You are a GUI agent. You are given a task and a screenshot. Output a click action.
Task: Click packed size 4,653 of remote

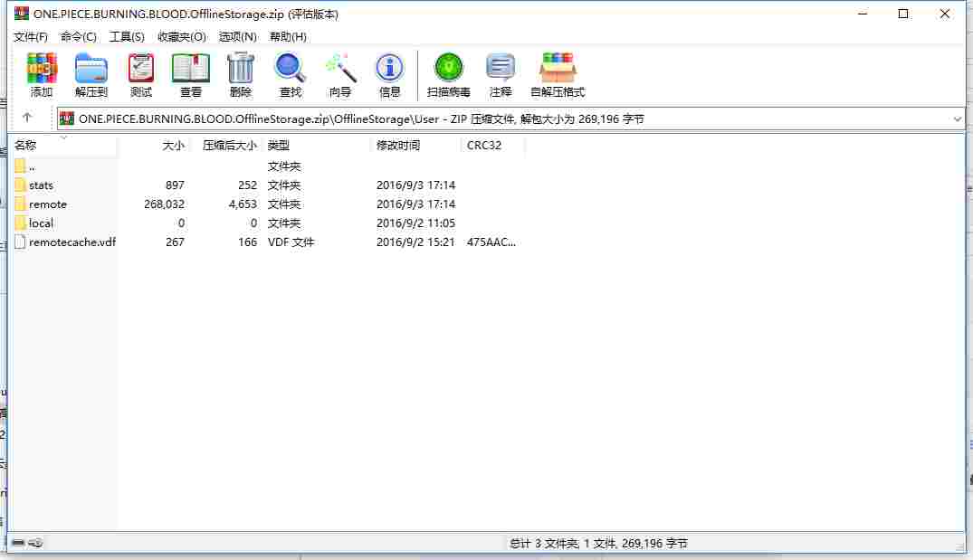242,204
